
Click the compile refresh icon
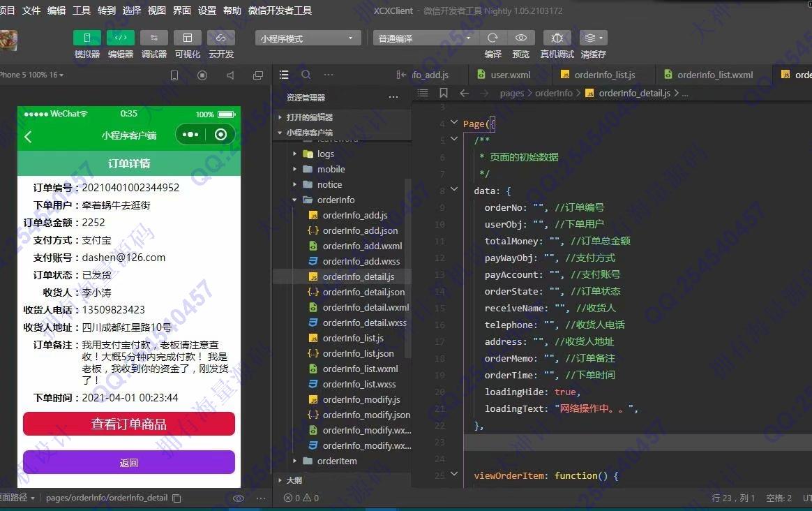[493, 38]
